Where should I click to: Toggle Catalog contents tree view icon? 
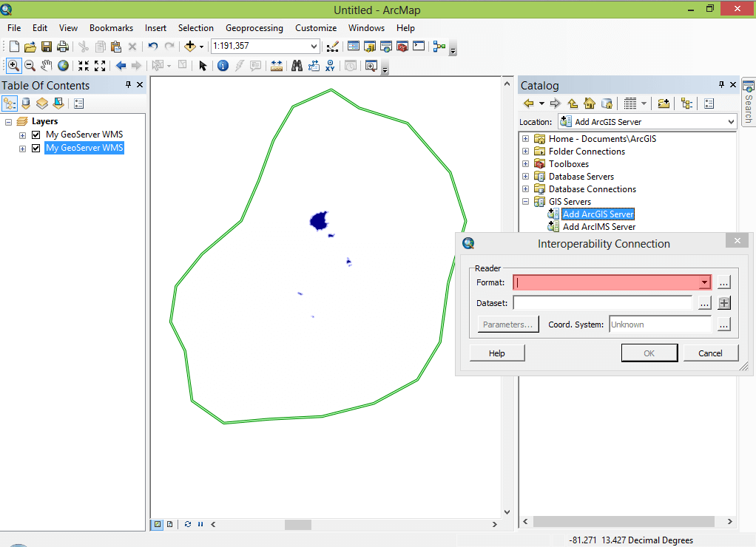click(686, 103)
